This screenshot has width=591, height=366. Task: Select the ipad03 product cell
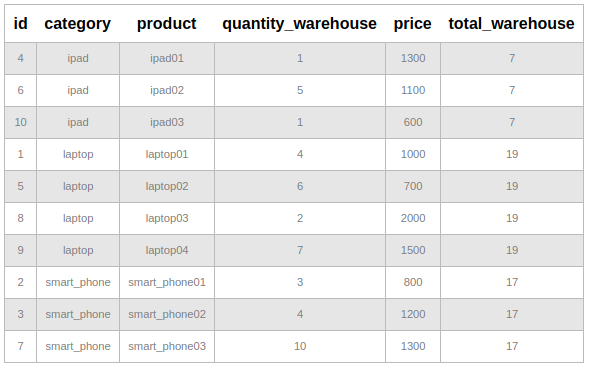coord(167,123)
